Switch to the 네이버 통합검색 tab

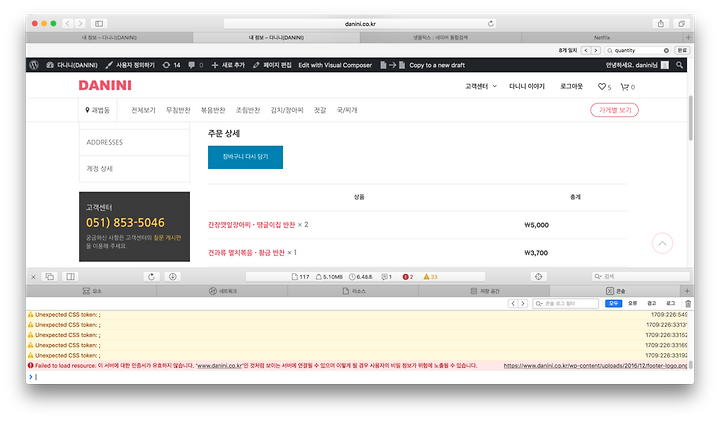[440, 38]
